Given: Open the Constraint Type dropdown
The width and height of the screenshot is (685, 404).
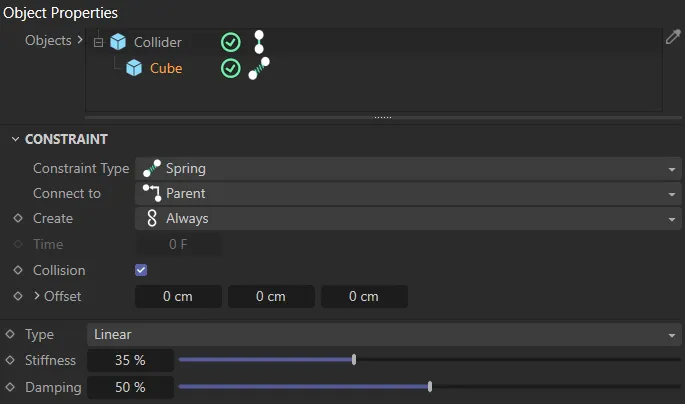Looking at the screenshot, I should pyautogui.click(x=408, y=168).
